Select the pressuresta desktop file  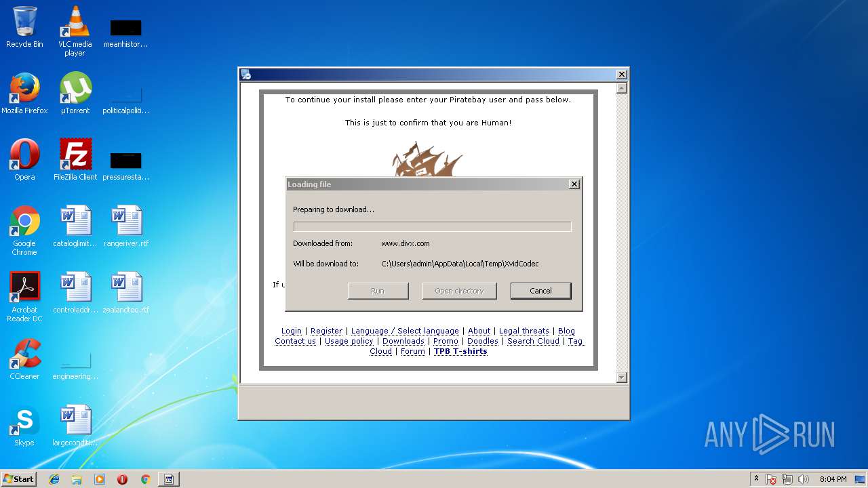(126, 165)
